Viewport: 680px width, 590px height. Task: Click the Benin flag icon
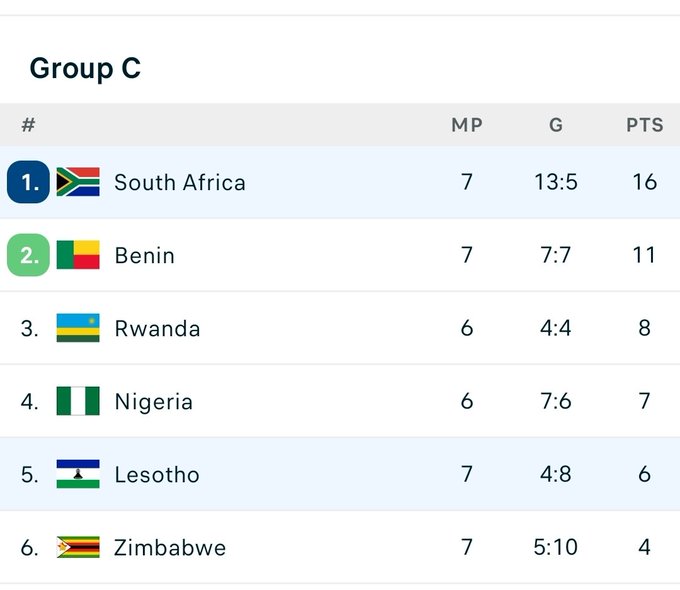[78, 255]
